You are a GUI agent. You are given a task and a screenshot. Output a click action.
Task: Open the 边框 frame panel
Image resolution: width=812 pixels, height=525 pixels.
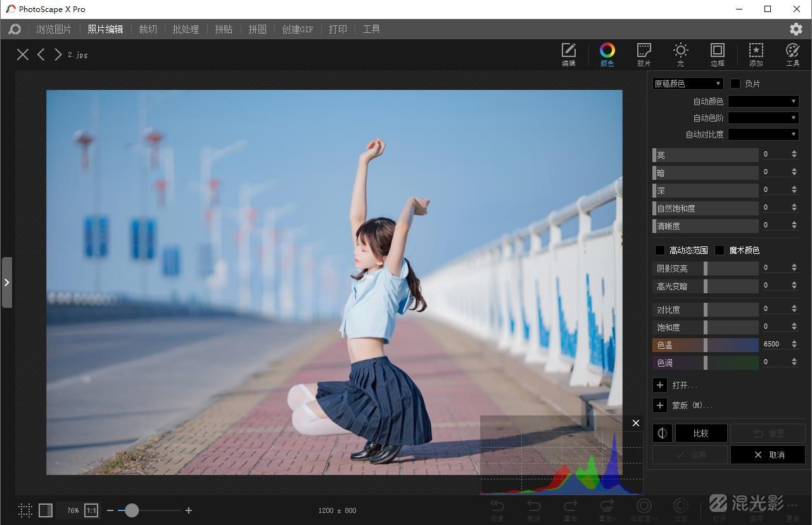(717, 54)
